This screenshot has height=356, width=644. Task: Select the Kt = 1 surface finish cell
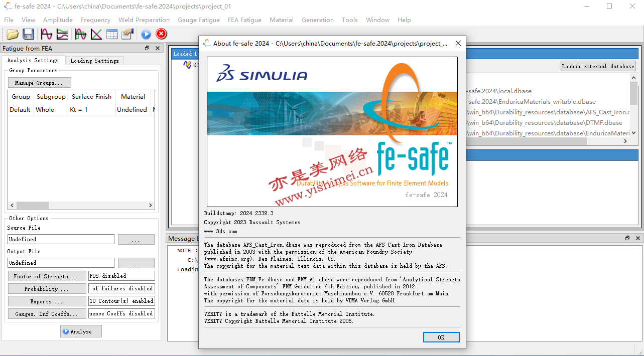(x=91, y=109)
